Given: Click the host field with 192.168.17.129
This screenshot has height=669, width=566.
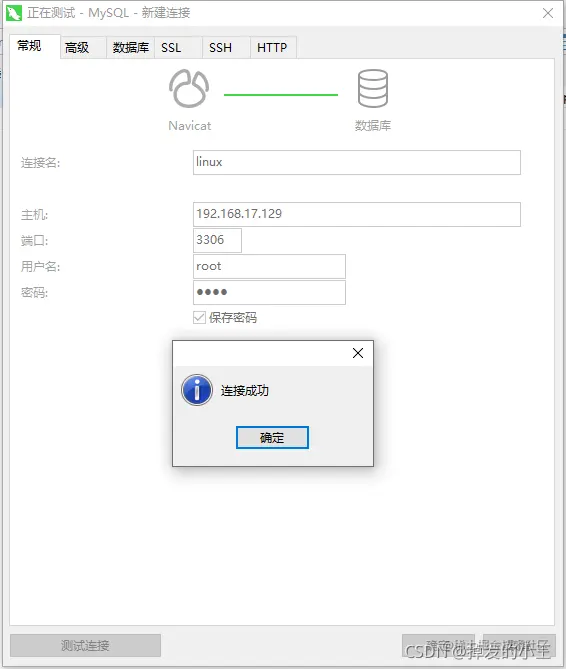Looking at the screenshot, I should click(357, 214).
